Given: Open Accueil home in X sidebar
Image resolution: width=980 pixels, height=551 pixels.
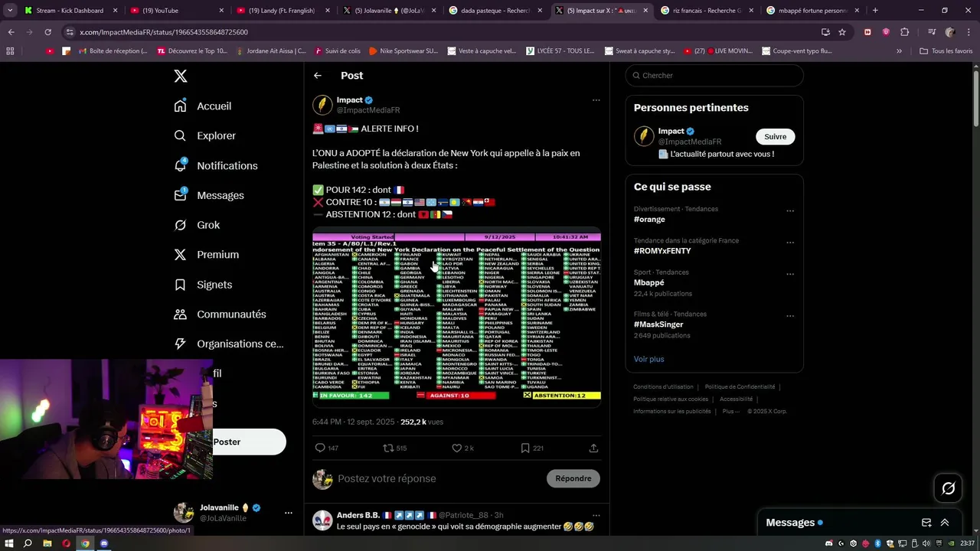Looking at the screenshot, I should (x=203, y=106).
